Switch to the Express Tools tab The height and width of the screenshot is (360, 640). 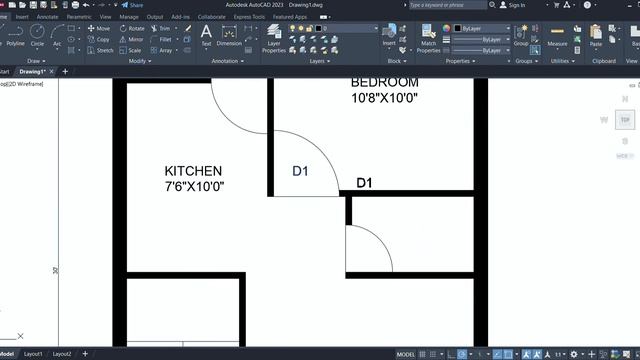pos(249,17)
